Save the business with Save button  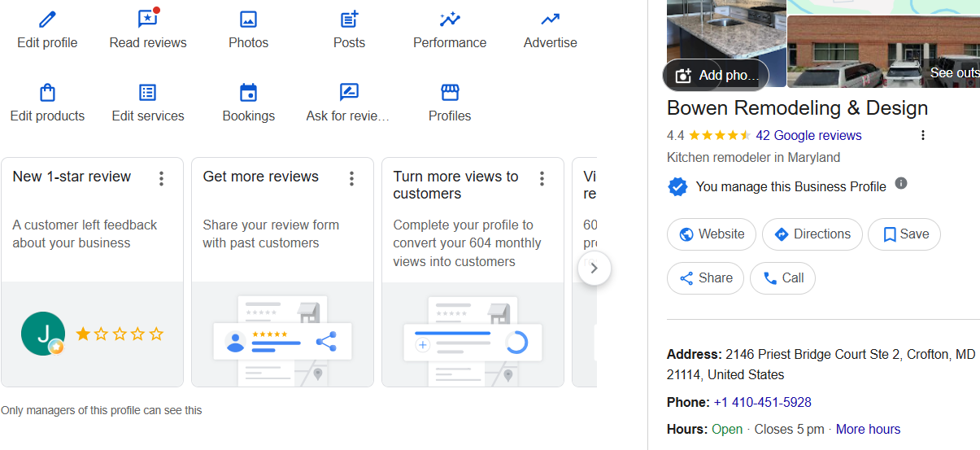[904, 234]
